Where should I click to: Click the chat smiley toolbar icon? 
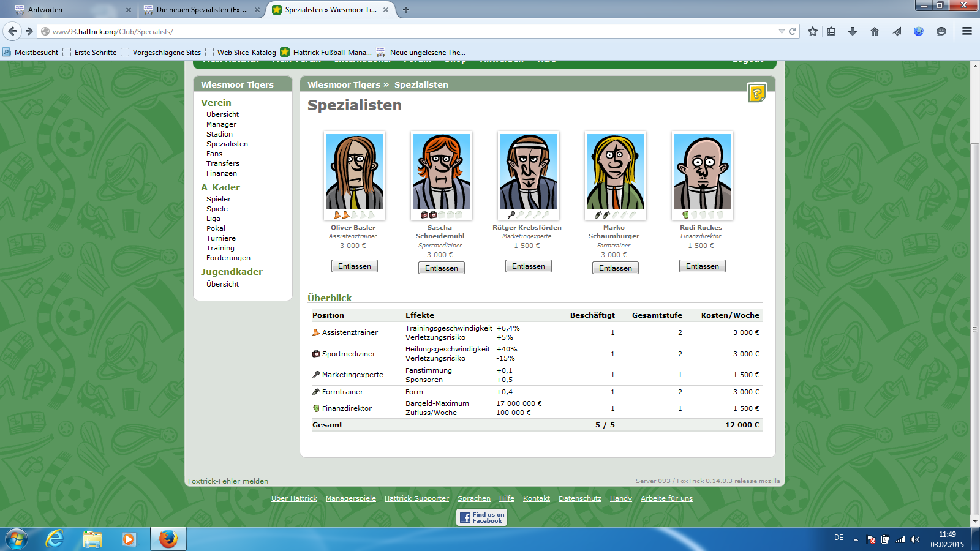pos(941,31)
